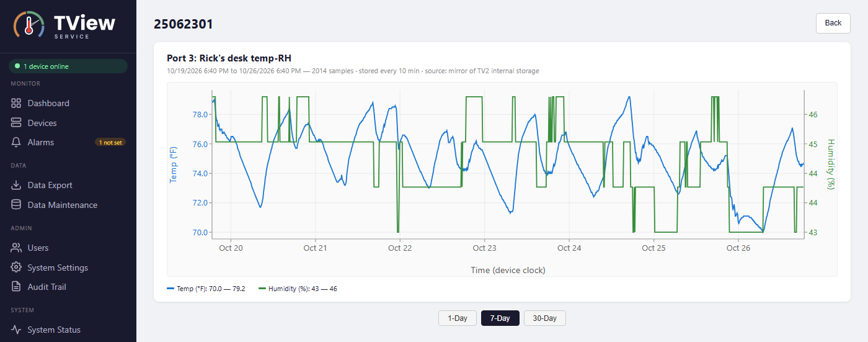This screenshot has width=868, height=342.
Task: Click title 'Port 3: Rick's desk temp-RH'
Action: pyautogui.click(x=229, y=58)
